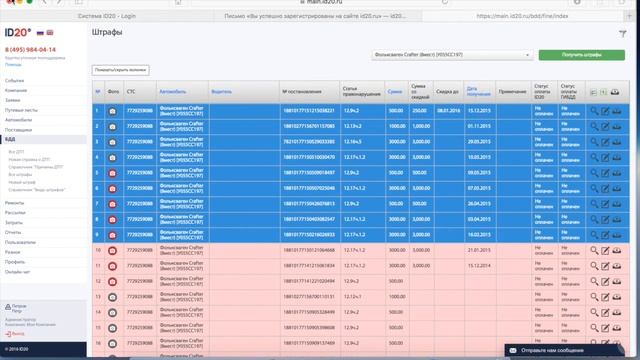Open Компании in the sidebar menu
The image size is (640, 360).
click(x=16, y=91)
